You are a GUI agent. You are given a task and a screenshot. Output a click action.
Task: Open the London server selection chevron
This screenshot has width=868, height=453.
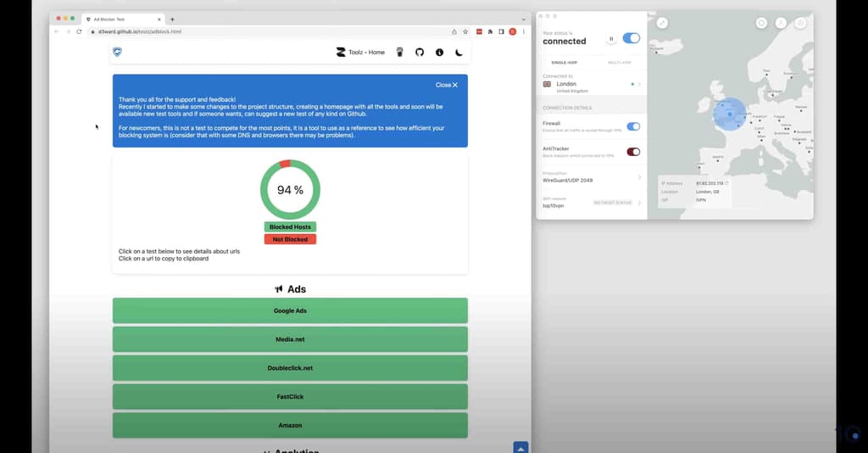pyautogui.click(x=639, y=84)
